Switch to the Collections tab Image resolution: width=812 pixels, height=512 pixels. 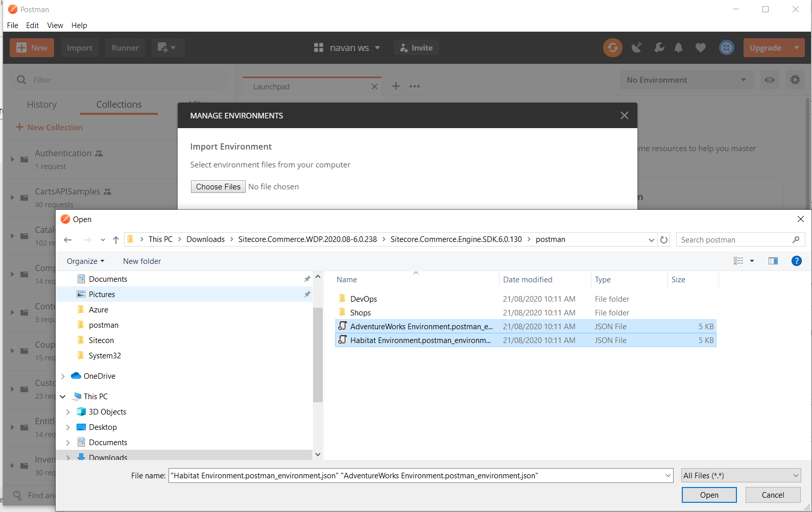(x=119, y=104)
